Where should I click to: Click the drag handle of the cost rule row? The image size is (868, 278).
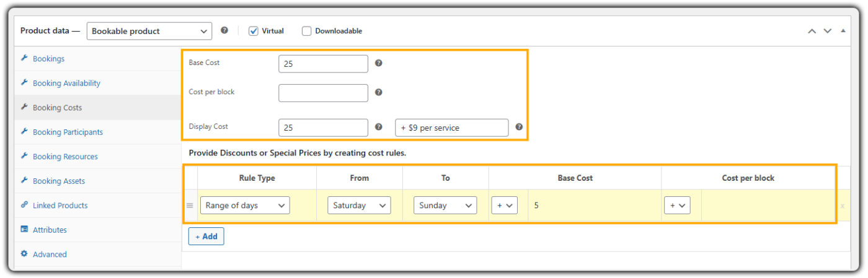click(x=190, y=206)
